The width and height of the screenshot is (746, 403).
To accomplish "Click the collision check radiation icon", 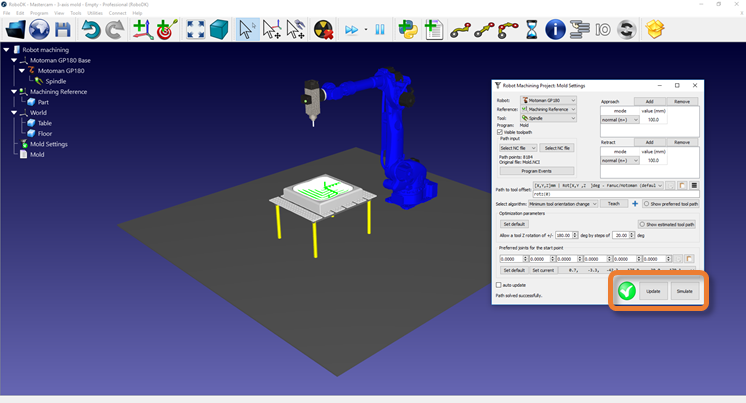I will pos(323,30).
